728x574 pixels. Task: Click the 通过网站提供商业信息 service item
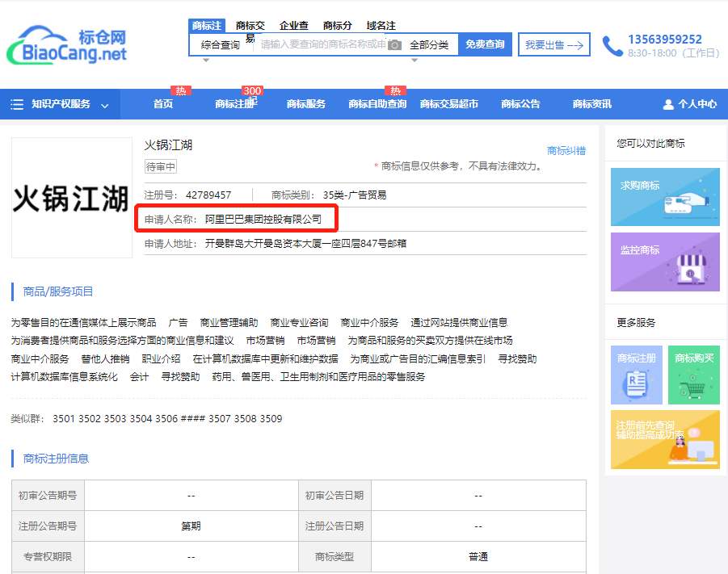pyautogui.click(x=459, y=322)
